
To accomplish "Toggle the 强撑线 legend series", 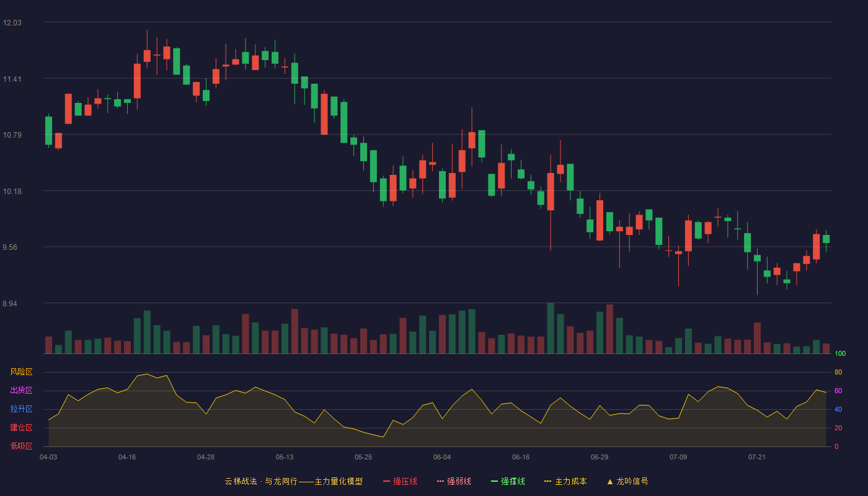I will [x=508, y=481].
